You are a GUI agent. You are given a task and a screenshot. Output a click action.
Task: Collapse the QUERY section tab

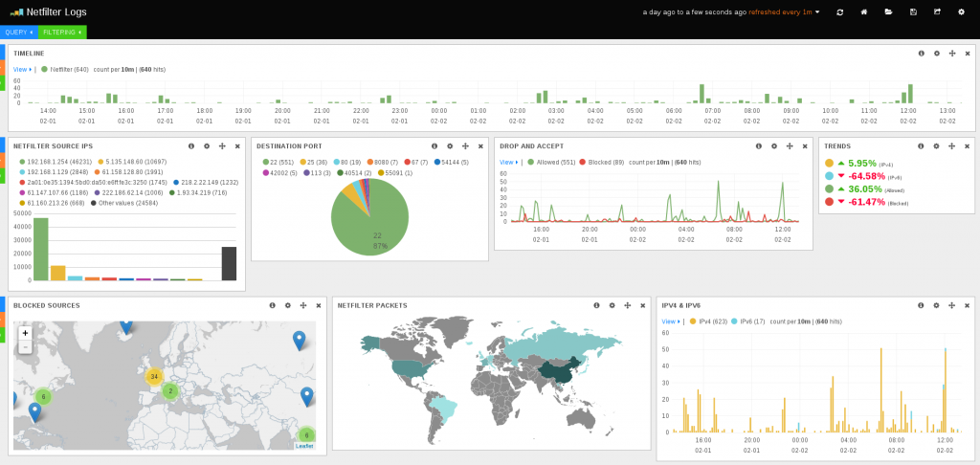(x=19, y=32)
